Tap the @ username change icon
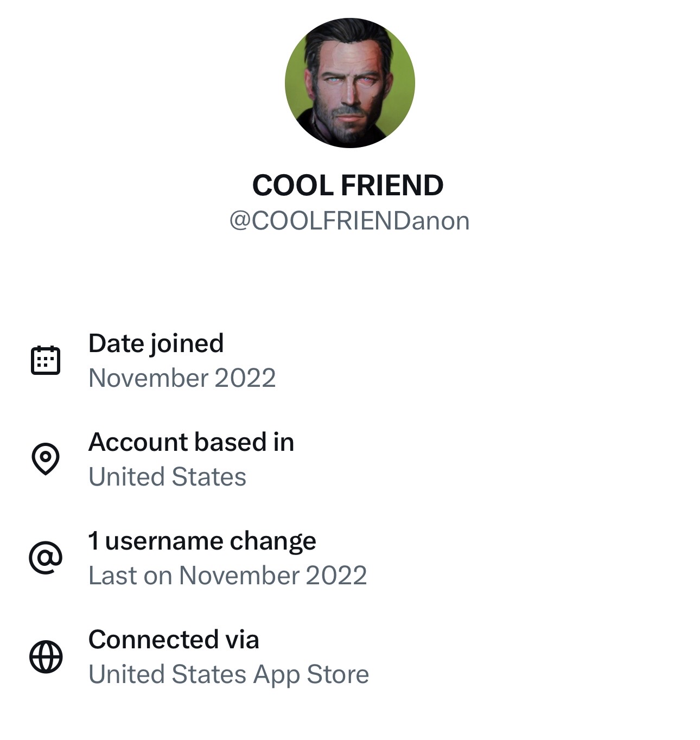Viewport: 700px width, 740px height. pyautogui.click(x=46, y=557)
